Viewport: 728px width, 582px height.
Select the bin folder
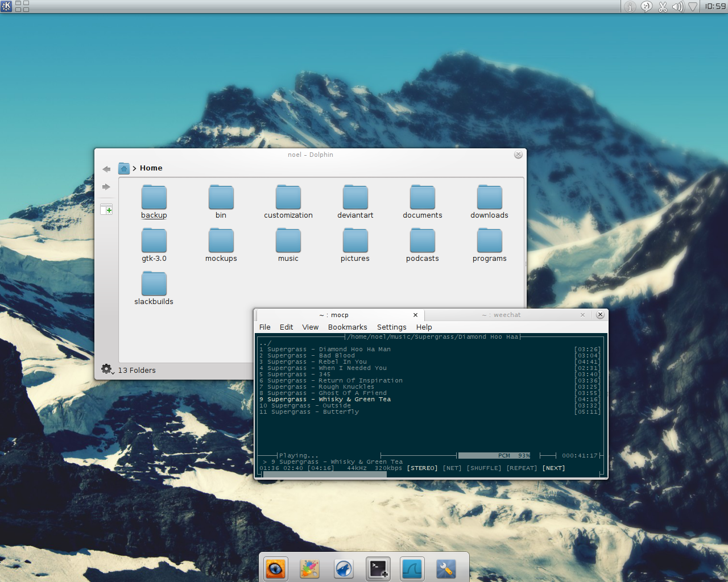[221, 202]
